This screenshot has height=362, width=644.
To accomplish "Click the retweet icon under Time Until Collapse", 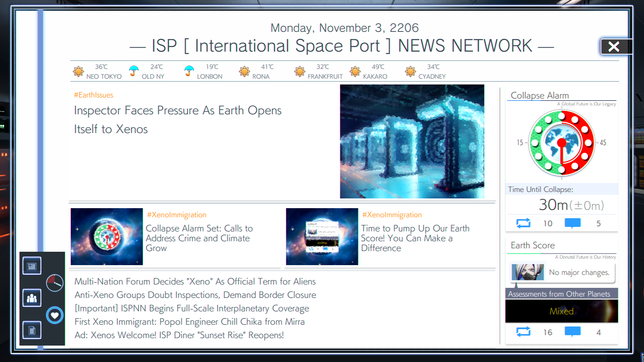I will point(524,223).
